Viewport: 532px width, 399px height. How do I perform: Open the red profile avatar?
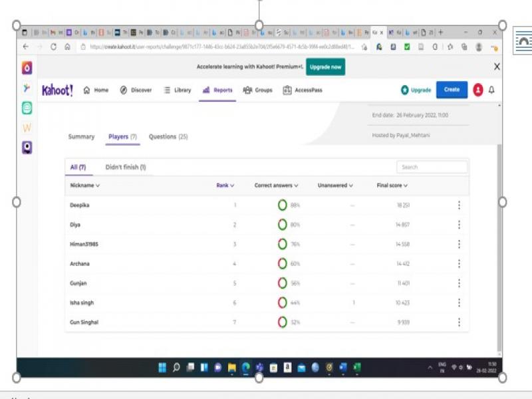tap(477, 90)
